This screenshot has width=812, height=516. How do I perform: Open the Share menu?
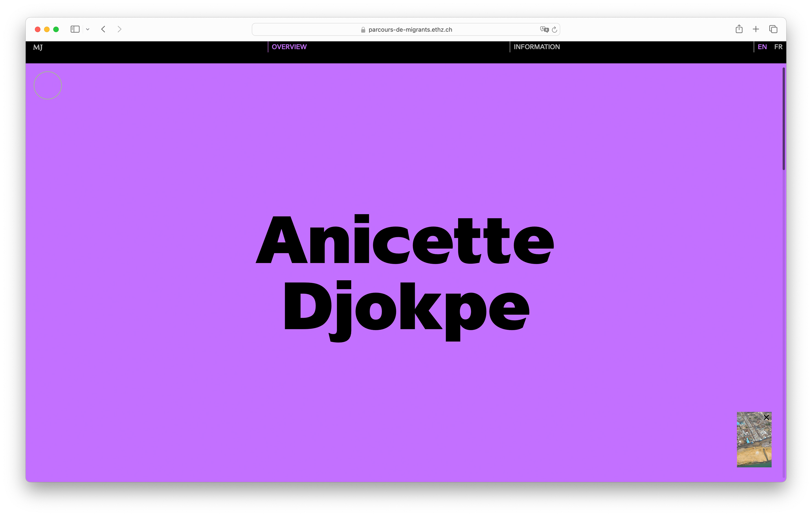pyautogui.click(x=739, y=29)
